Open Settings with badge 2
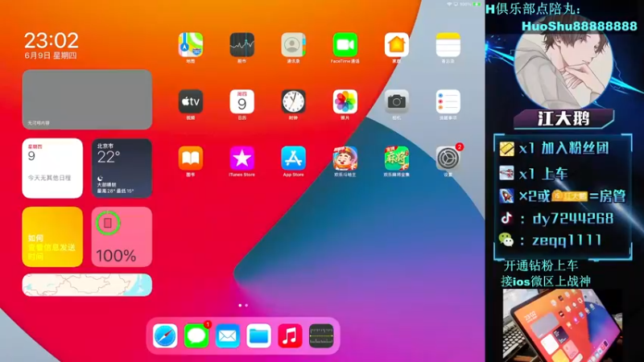 click(448, 158)
